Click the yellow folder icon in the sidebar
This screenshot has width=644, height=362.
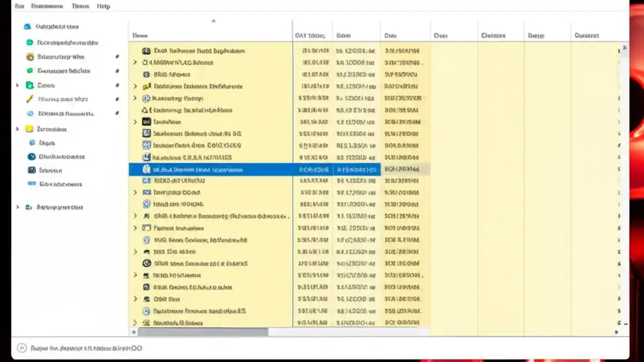pyautogui.click(x=29, y=129)
